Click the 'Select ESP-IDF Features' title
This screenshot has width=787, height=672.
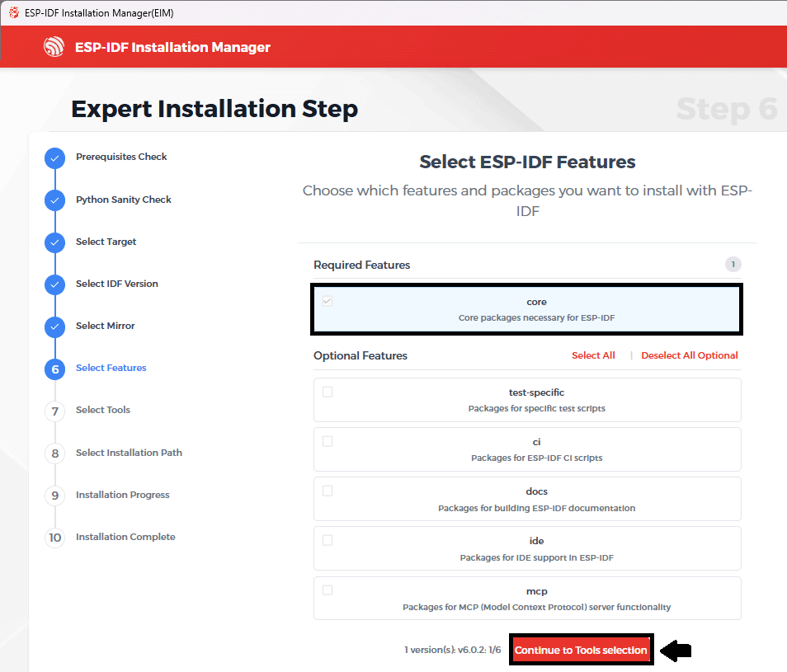click(x=527, y=162)
